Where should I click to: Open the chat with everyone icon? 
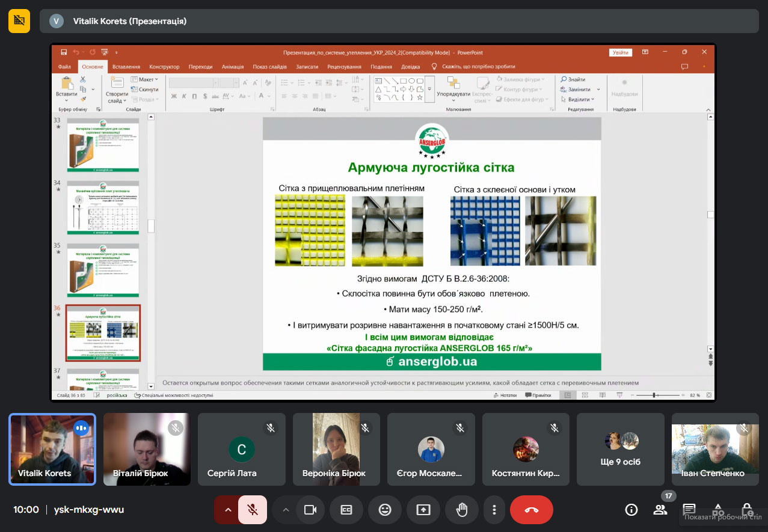pyautogui.click(x=689, y=510)
